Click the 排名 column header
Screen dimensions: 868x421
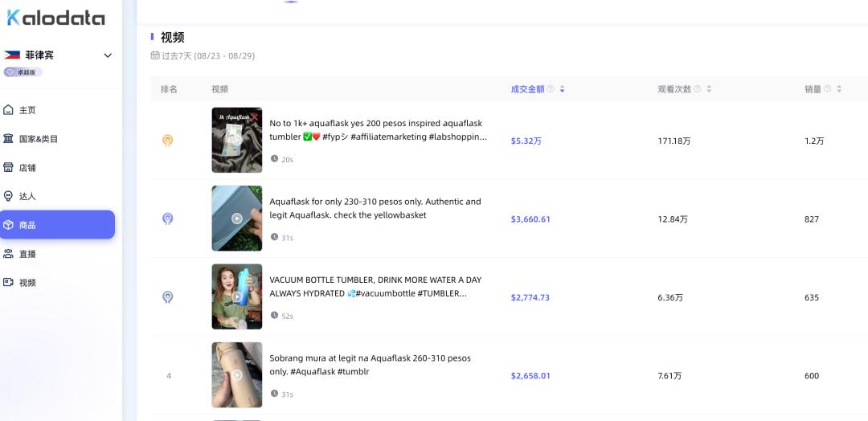point(169,89)
